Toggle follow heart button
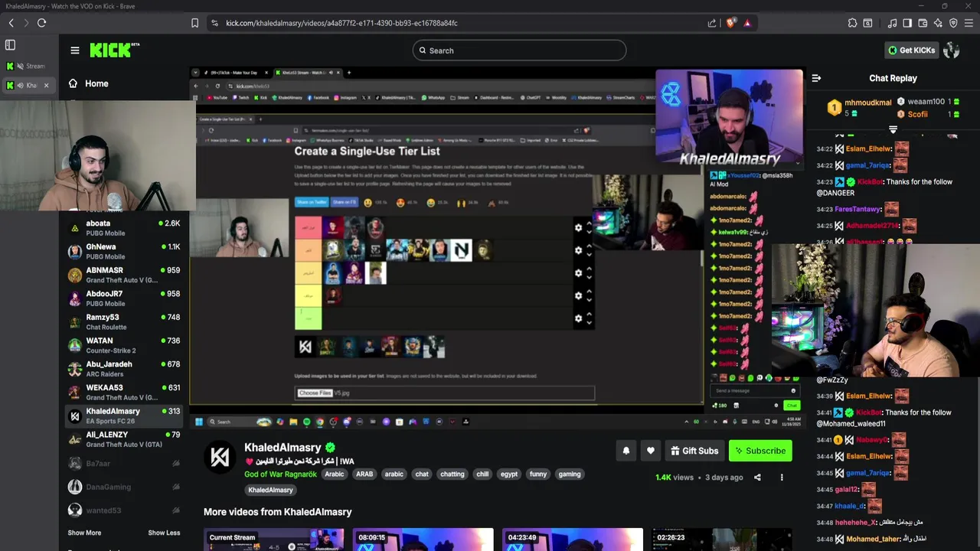This screenshot has height=551, width=980. point(651,451)
